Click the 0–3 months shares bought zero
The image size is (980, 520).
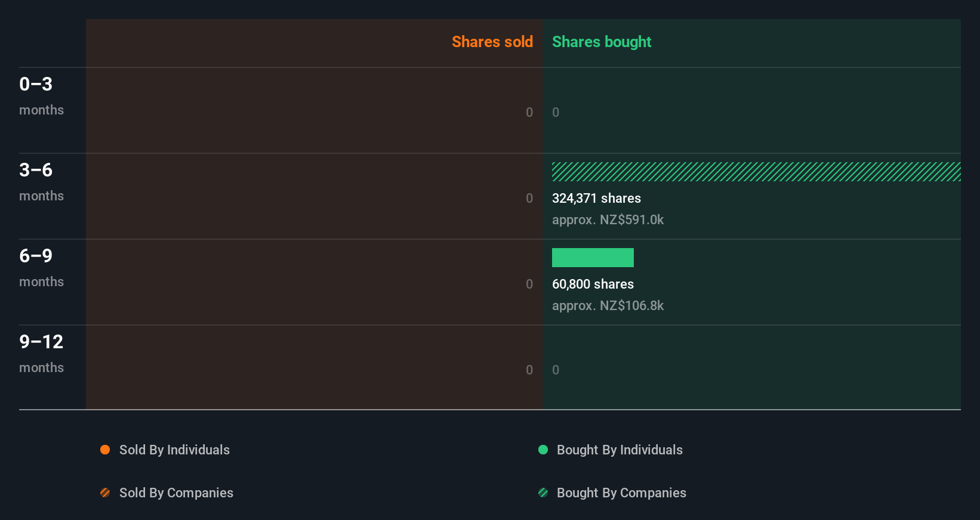[556, 112]
